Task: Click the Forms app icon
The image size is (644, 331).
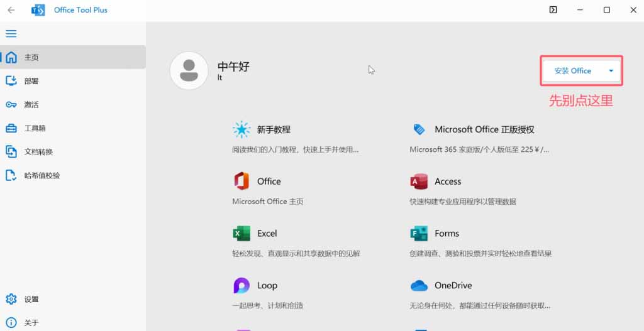Action: pyautogui.click(x=419, y=234)
